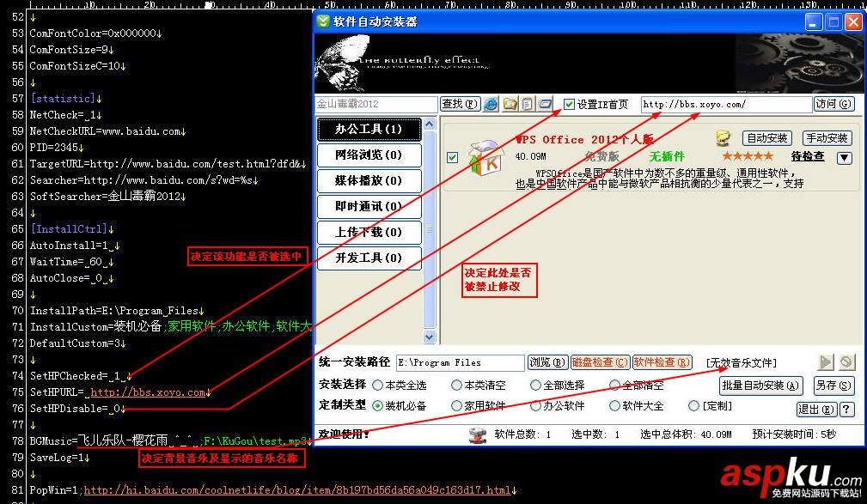867x504 pixels.
Task: Click the cancel-music icon next to the play arrow
Action: (846, 362)
